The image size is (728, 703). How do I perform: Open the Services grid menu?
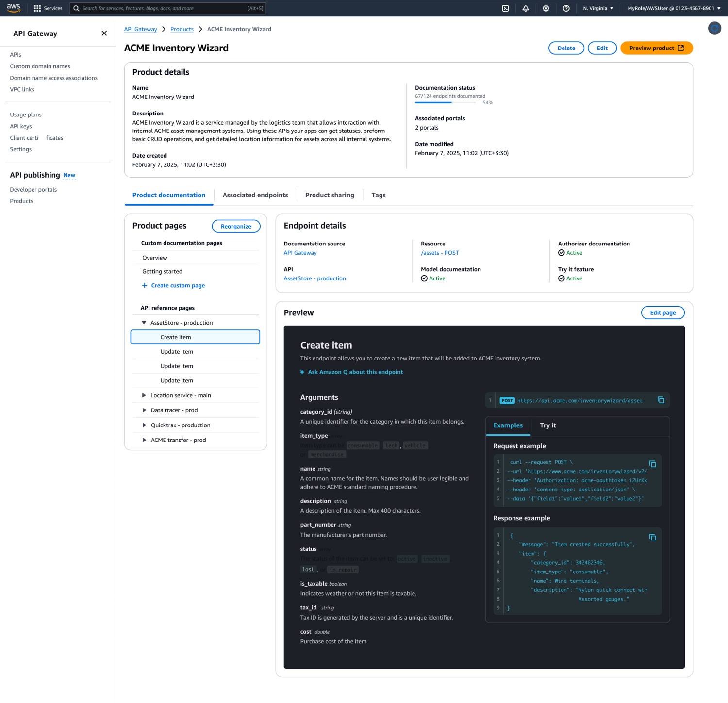click(48, 8)
